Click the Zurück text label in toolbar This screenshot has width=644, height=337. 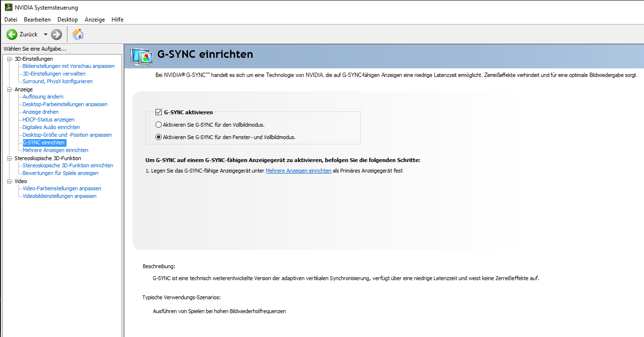tap(29, 34)
